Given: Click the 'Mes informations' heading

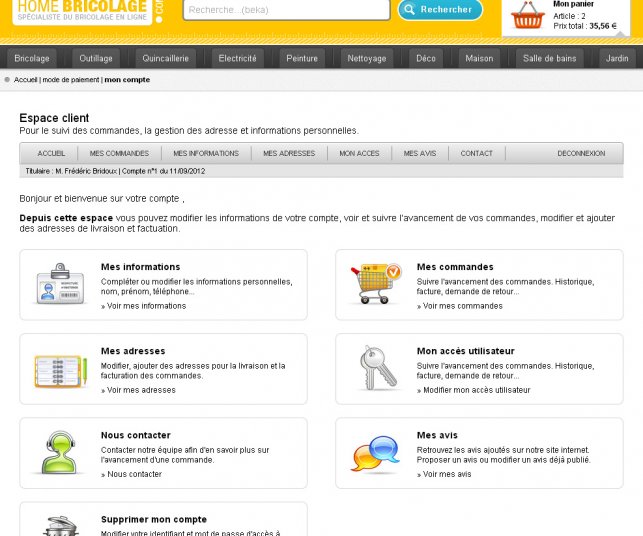Looking at the screenshot, I should (141, 267).
